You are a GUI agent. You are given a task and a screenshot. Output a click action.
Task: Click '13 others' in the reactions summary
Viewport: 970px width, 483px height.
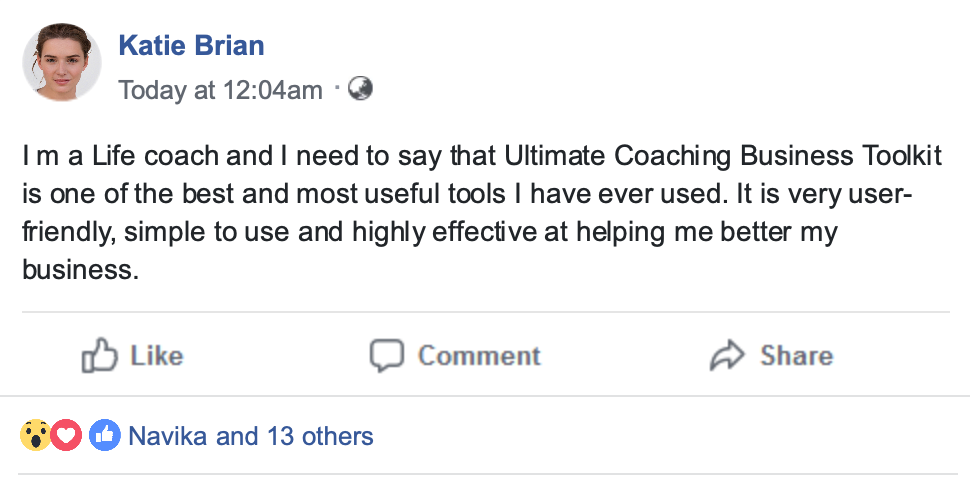[320, 436]
